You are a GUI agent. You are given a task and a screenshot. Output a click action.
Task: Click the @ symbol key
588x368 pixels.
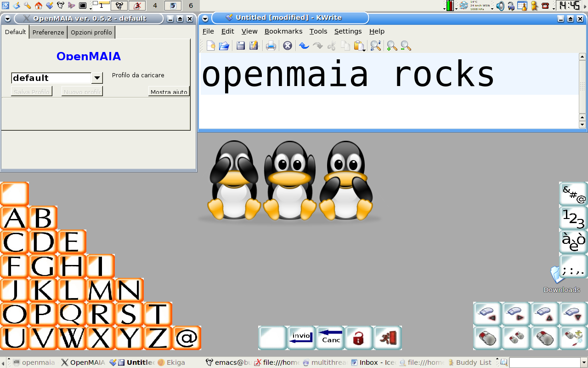coord(187,338)
